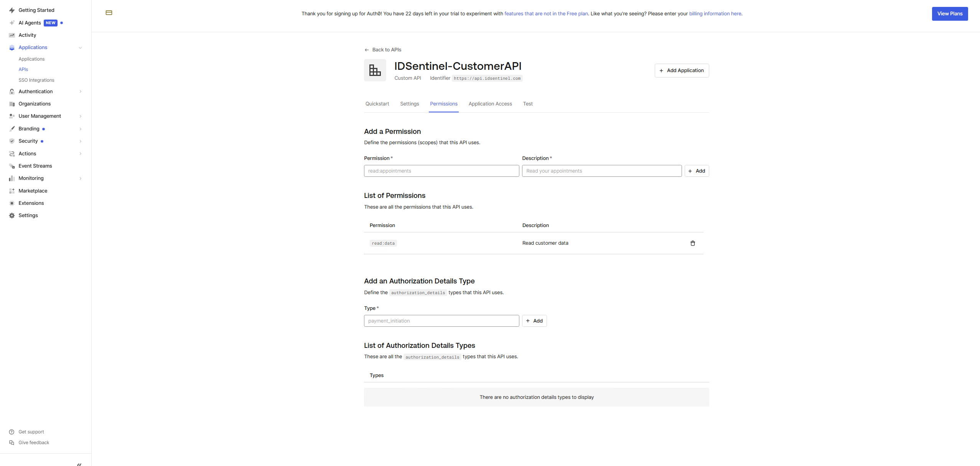Viewport: 980px width, 466px height.
Task: Click the Settings gear icon
Action: pos(12,216)
